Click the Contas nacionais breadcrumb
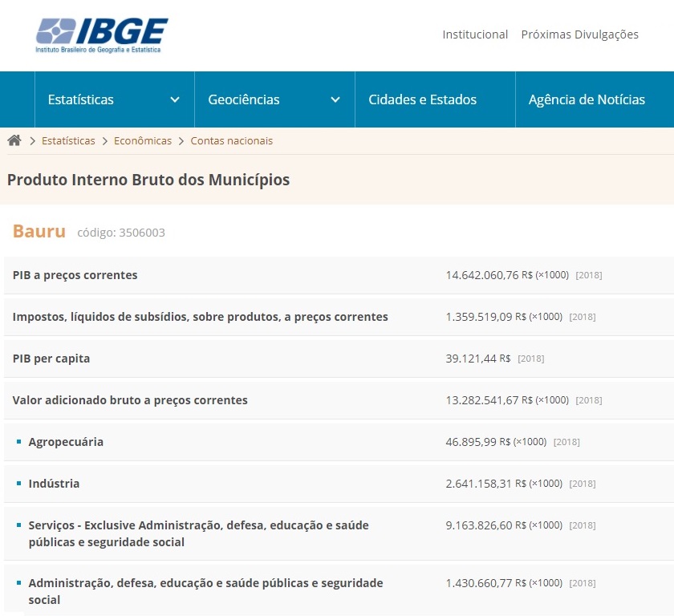 (231, 140)
